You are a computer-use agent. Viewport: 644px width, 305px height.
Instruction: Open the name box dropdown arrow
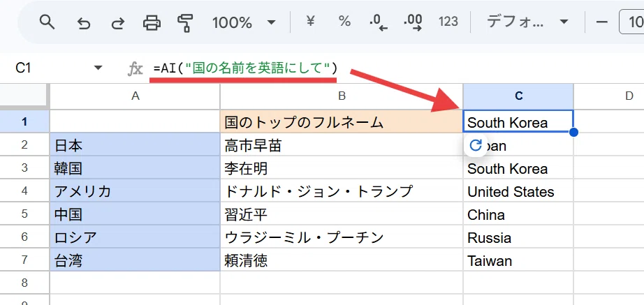(98, 68)
